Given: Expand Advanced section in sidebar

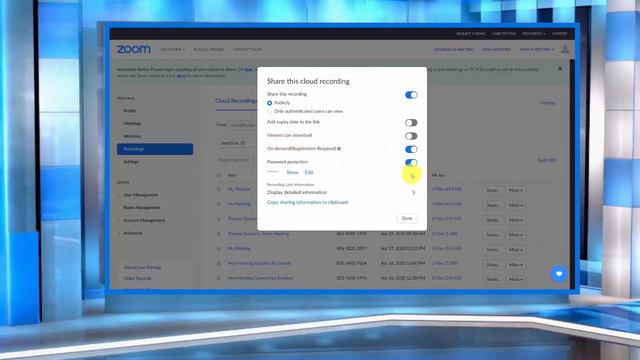Looking at the screenshot, I should click(132, 233).
